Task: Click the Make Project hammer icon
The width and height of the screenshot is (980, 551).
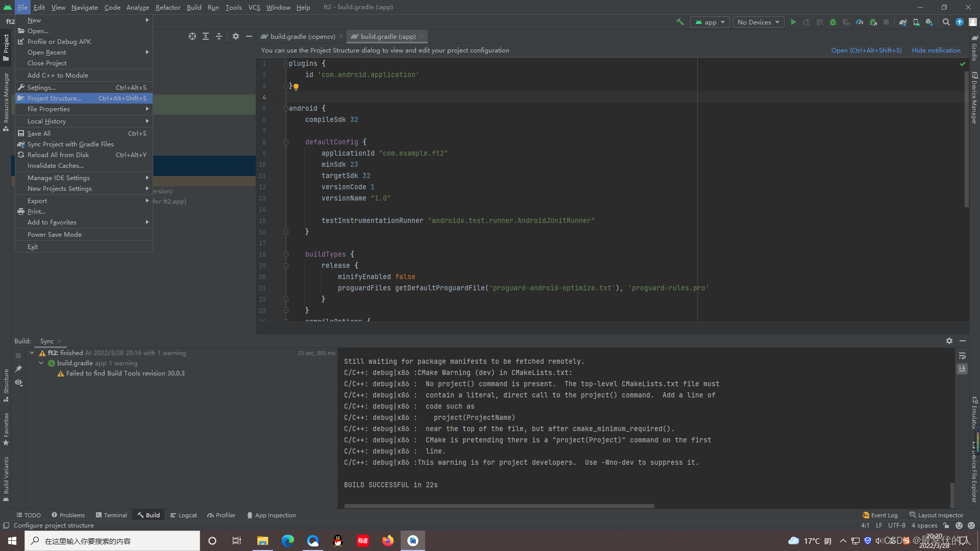Action: (680, 22)
